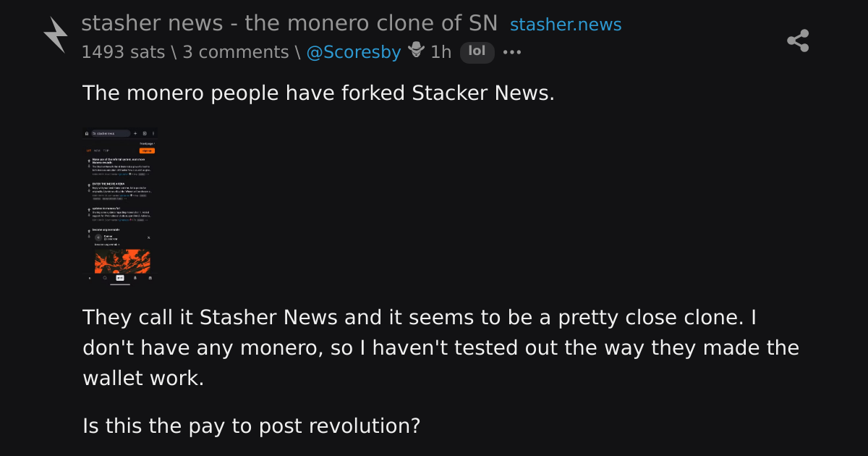Expand the three-dot more actions menu
The width and height of the screenshot is (868, 456).
coord(512,52)
